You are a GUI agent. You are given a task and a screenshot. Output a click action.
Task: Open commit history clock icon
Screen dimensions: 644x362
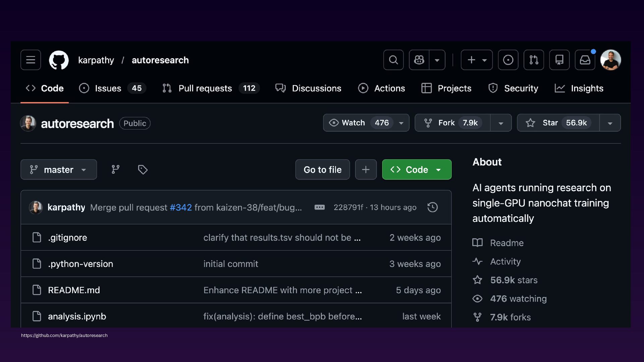coord(432,207)
